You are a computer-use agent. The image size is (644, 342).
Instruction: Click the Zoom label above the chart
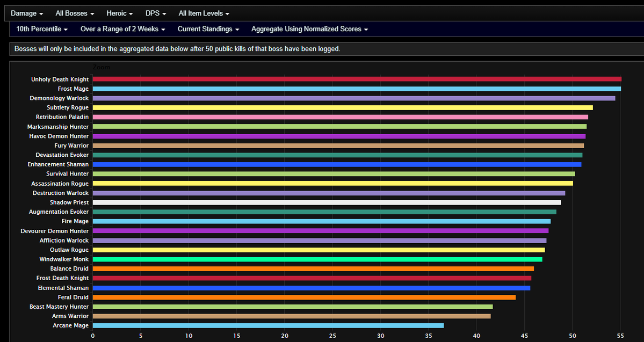pos(102,67)
